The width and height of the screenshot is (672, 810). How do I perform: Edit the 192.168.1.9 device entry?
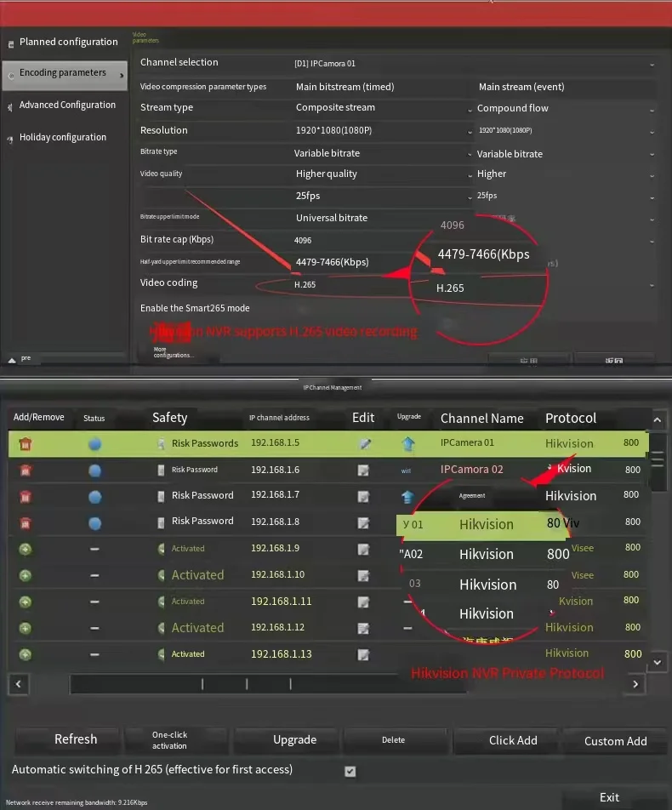(363, 549)
